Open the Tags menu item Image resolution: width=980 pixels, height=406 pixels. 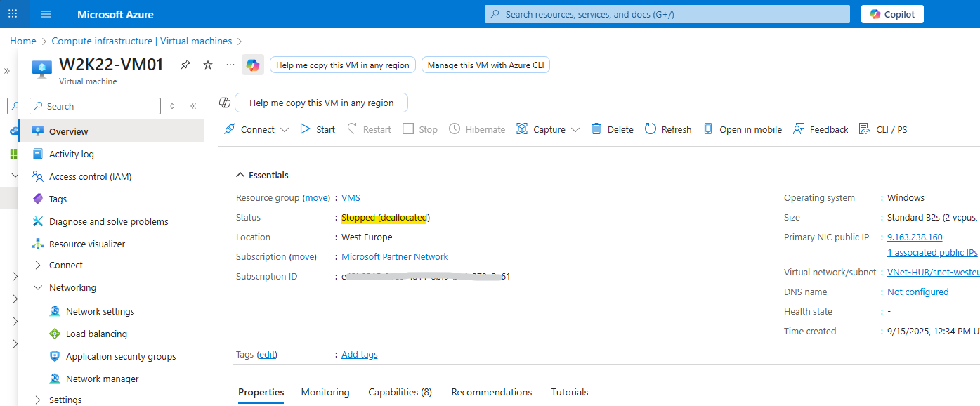tap(58, 199)
